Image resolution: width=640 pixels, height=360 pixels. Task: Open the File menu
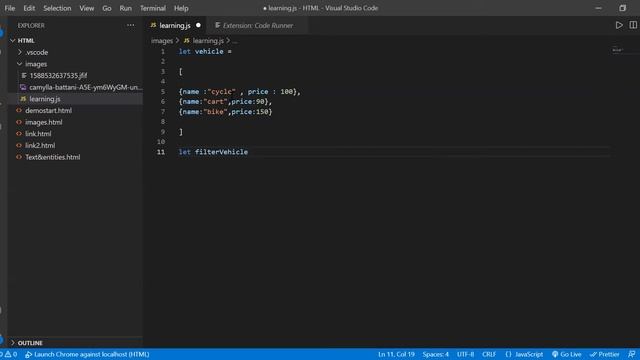[x=10, y=8]
